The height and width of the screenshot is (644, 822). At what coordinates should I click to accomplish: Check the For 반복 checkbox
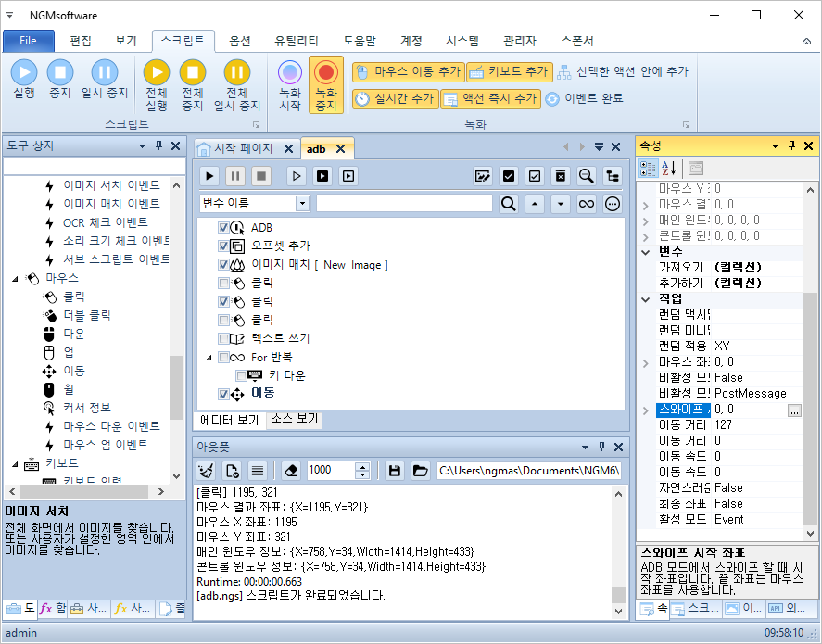click(223, 358)
